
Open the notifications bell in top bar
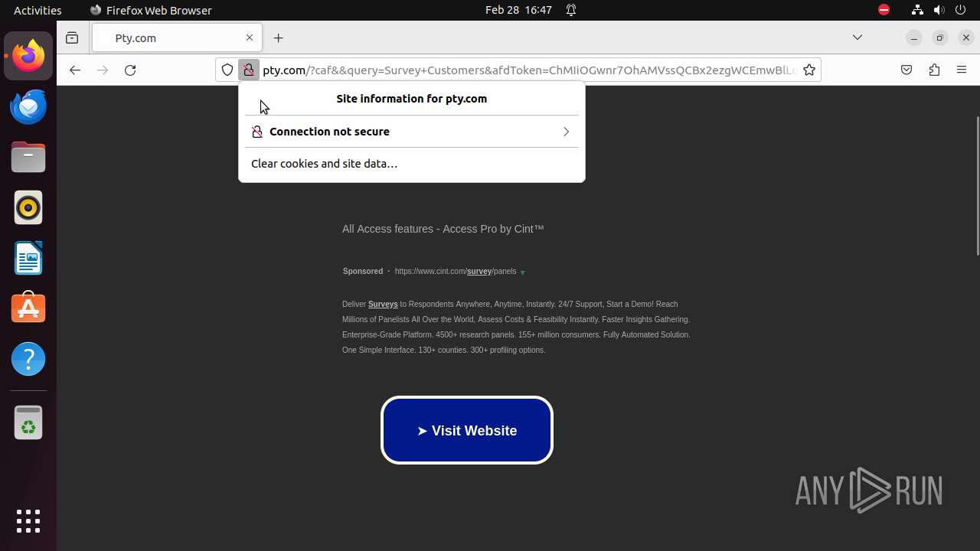571,10
